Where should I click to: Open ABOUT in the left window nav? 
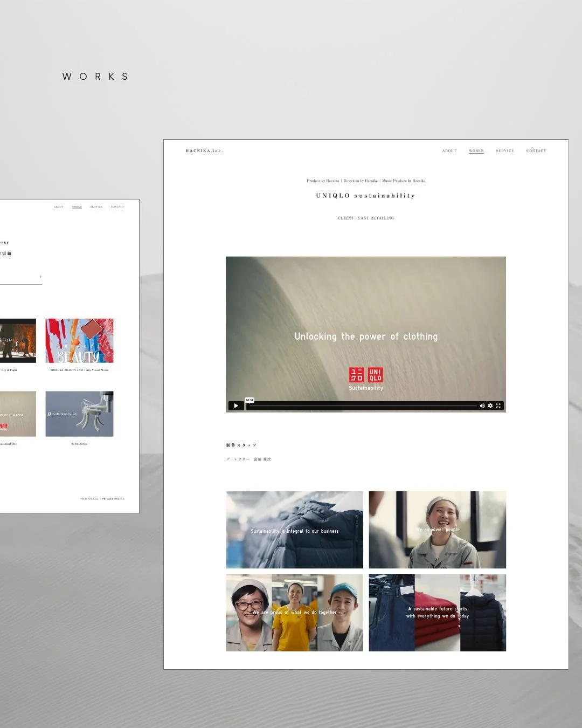59,207
